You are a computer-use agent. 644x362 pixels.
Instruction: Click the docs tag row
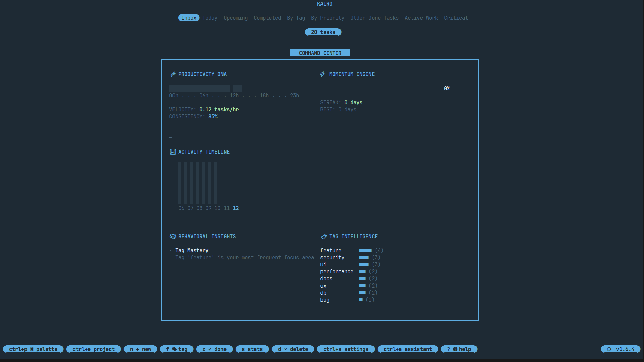349,279
